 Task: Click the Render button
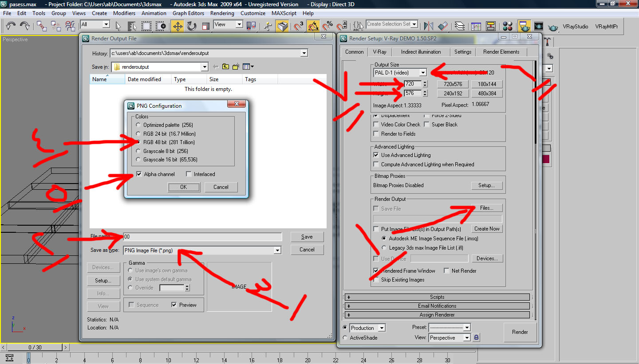[x=520, y=332]
